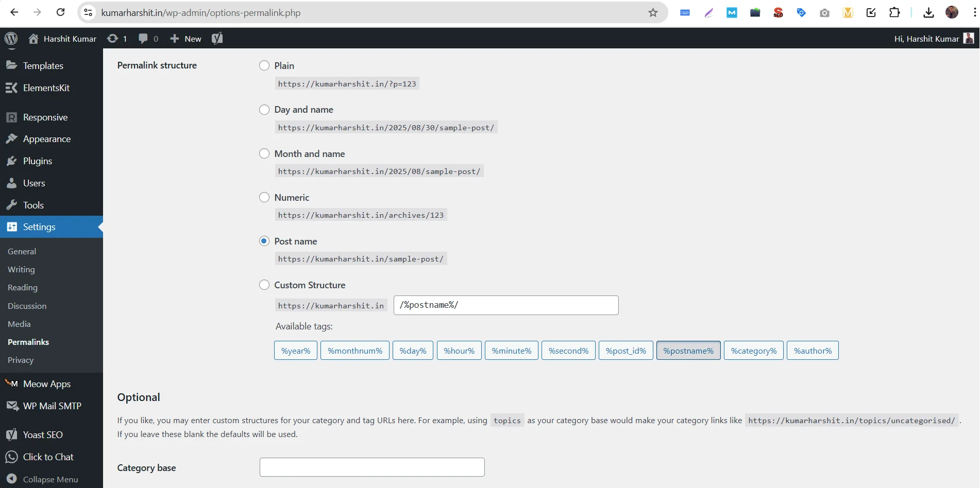Open the Chrome profile avatar

952,12
